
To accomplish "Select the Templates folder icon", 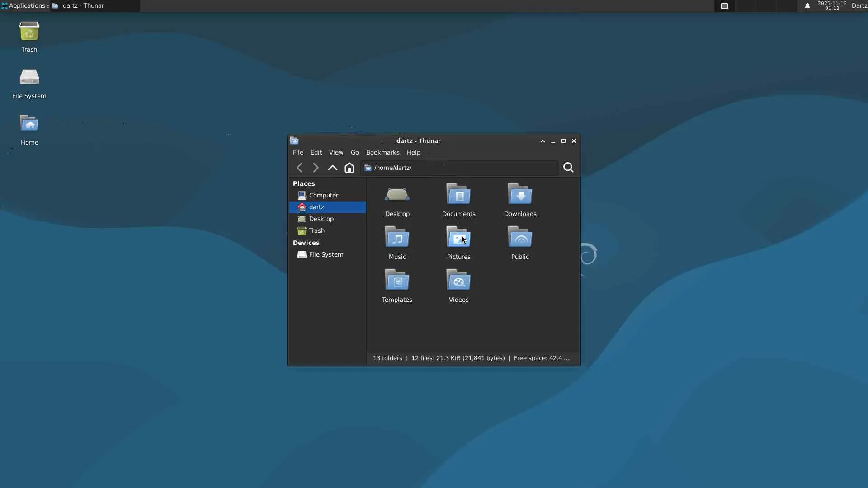I will point(397,281).
